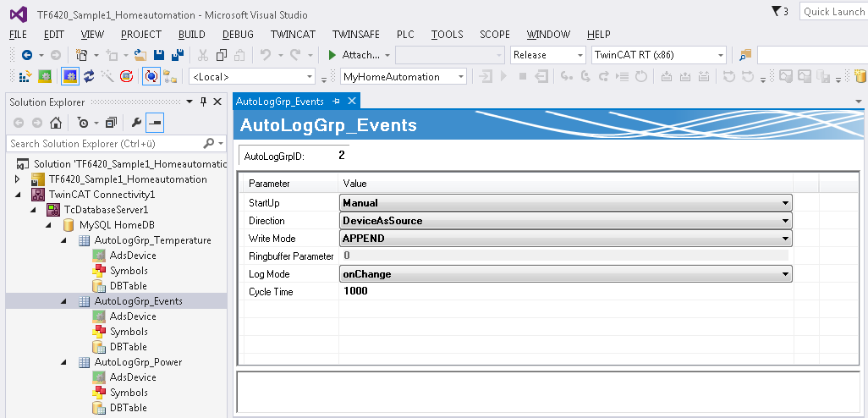This screenshot has height=418, width=868.
Task: Click the Undo arrow icon
Action: pyautogui.click(x=265, y=55)
